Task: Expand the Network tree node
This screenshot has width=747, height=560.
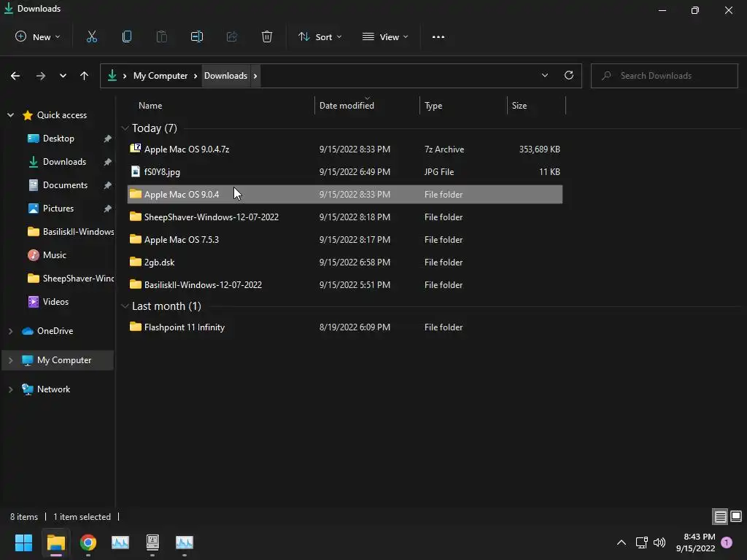Action: coord(10,389)
